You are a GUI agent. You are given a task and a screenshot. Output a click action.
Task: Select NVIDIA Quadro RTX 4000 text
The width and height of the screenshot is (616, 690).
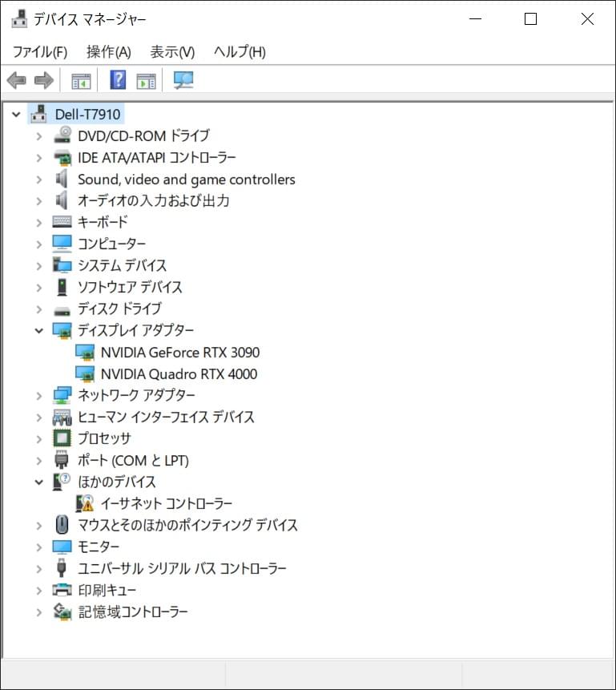tap(179, 374)
